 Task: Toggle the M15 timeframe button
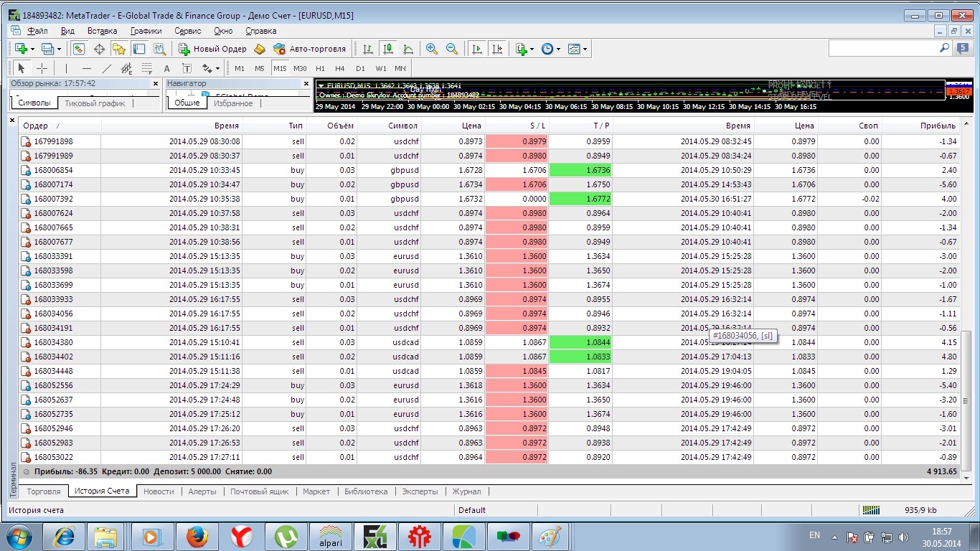pos(279,68)
